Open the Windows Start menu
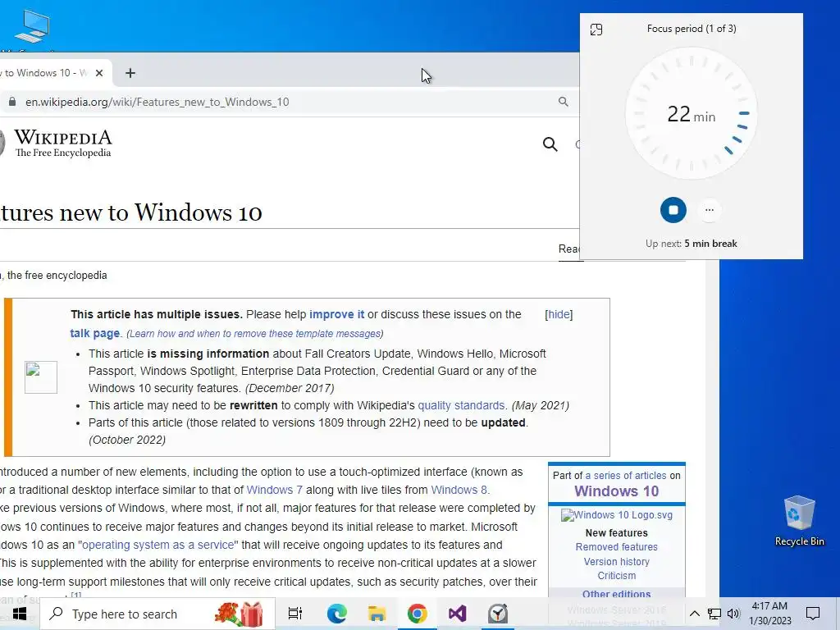The width and height of the screenshot is (840, 630). click(x=20, y=614)
